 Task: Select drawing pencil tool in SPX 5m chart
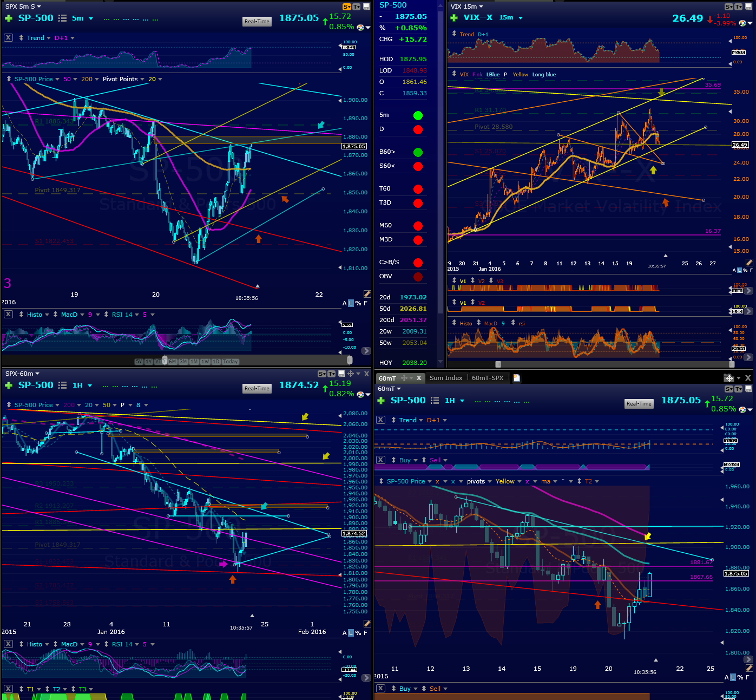click(367, 294)
